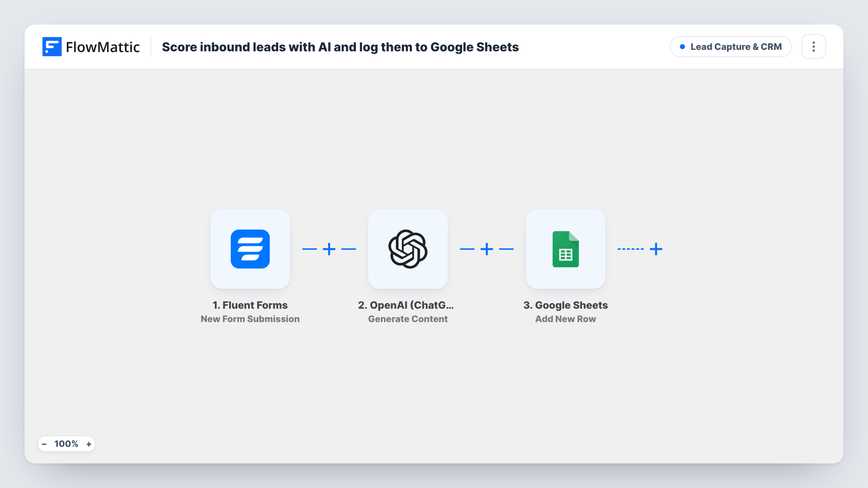
Task: Select the '2. OpenAI (ChatG...' step label
Action: [x=406, y=305]
